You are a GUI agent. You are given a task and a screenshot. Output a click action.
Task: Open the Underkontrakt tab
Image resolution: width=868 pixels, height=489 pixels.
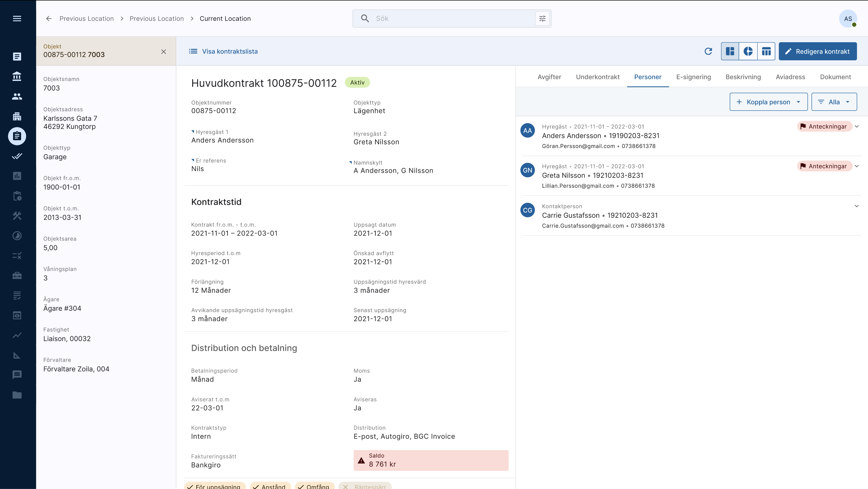click(x=598, y=77)
